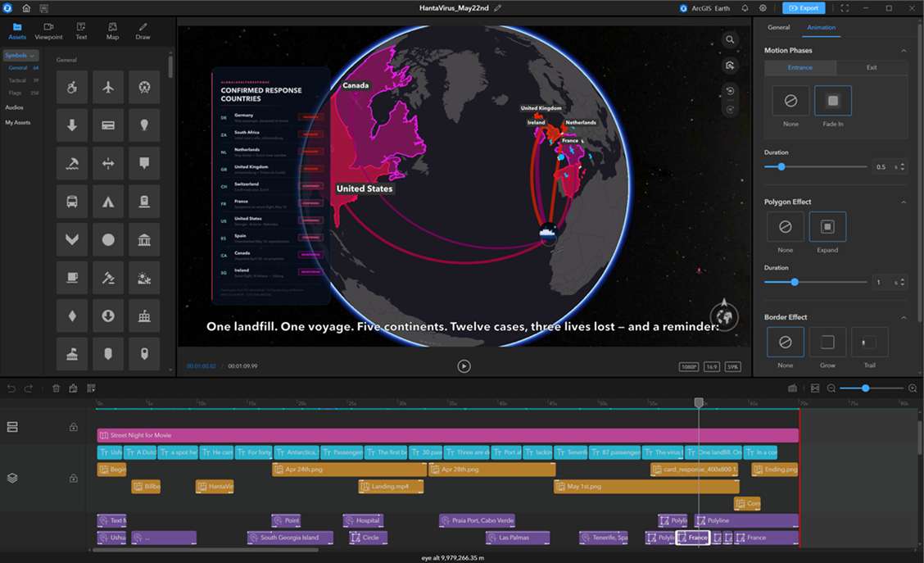The height and width of the screenshot is (563, 924).
Task: Collapse the Motion Phases section
Action: (904, 51)
